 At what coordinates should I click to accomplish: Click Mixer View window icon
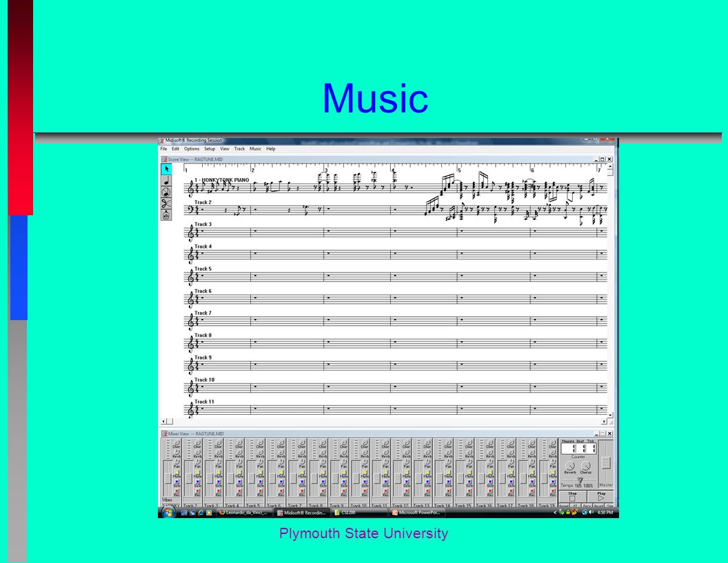point(164,434)
